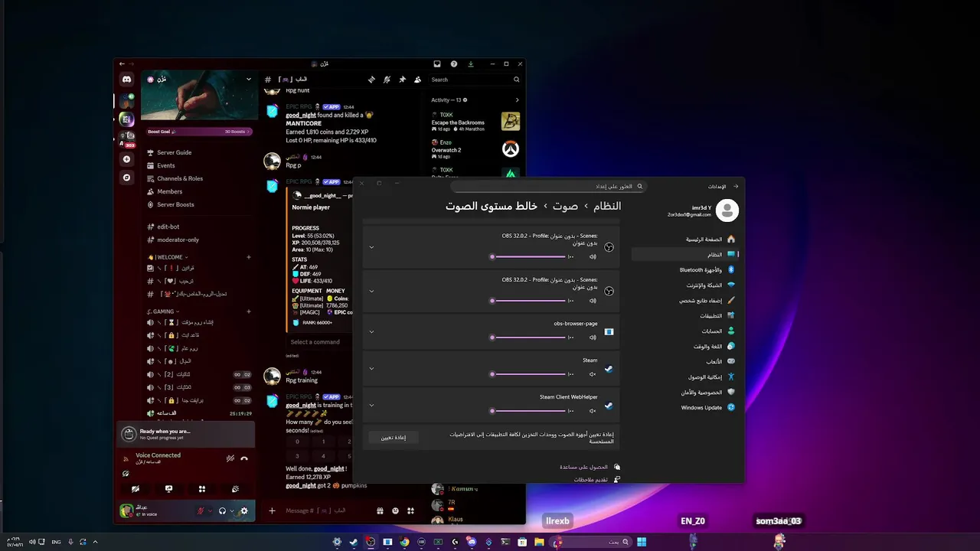Open Discord Help question mark icon

pyautogui.click(x=454, y=64)
